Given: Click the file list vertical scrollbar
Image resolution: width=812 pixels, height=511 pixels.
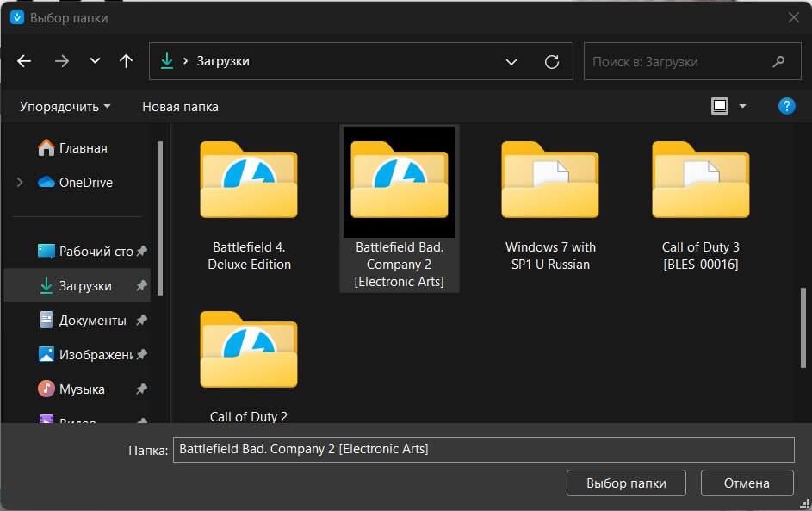Looking at the screenshot, I should click(804, 327).
